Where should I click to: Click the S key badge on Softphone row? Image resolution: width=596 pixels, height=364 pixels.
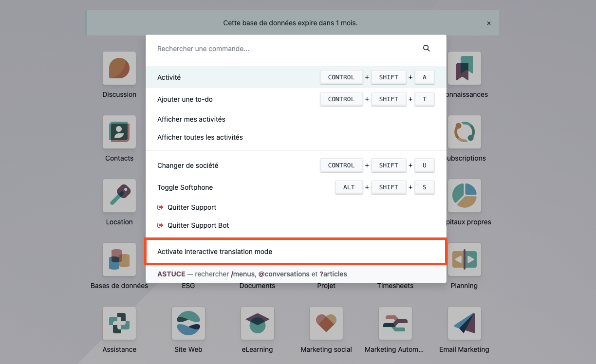(x=425, y=187)
